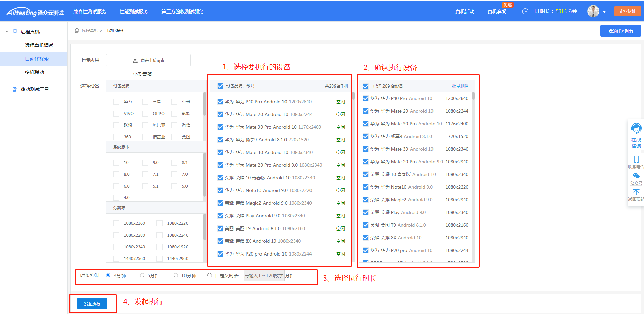Check the system version 10 checkbox

pos(116,163)
